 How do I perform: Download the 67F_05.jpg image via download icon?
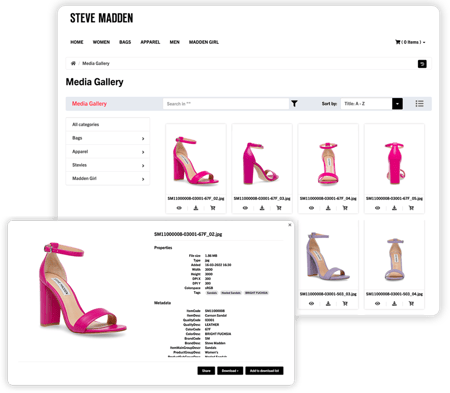pos(394,208)
